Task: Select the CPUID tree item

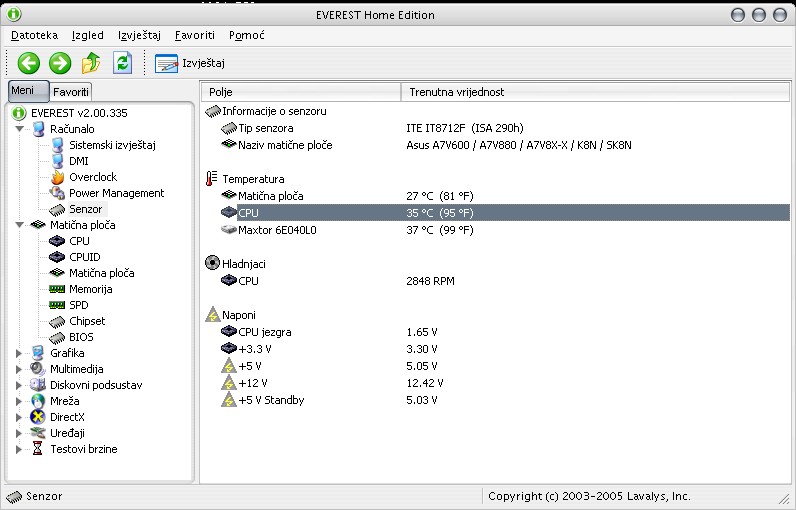Action: tap(84, 257)
